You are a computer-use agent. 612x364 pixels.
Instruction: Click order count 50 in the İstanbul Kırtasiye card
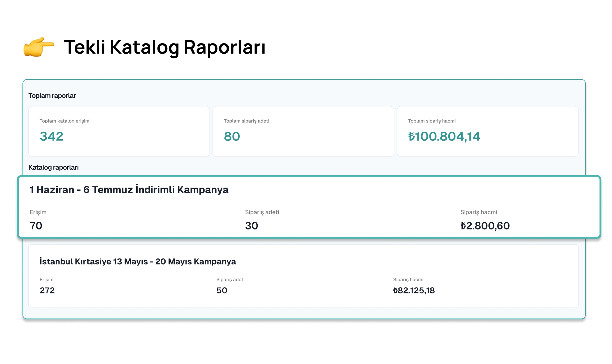222,291
